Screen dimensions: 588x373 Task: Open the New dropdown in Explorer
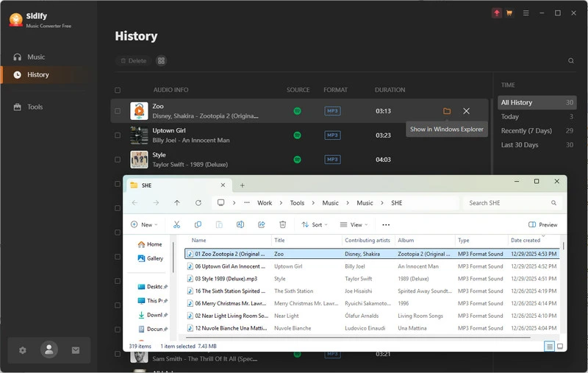pyautogui.click(x=144, y=224)
